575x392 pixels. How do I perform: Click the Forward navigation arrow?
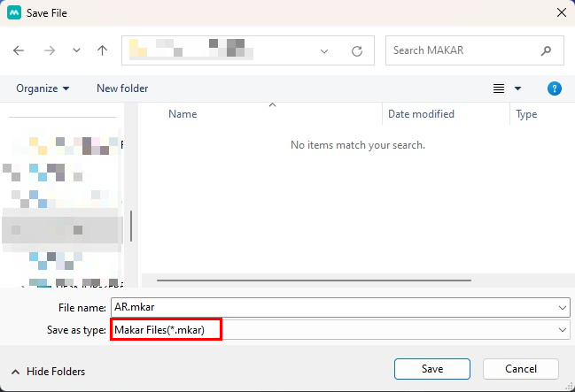coord(50,50)
